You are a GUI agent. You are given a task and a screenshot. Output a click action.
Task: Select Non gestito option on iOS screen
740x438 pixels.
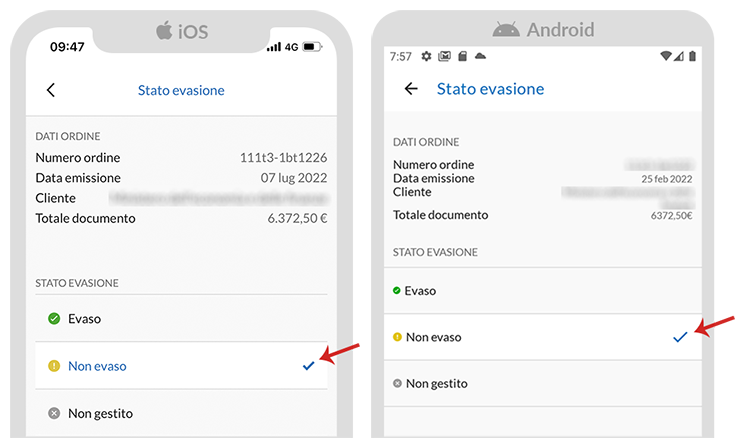pyautogui.click(x=181, y=413)
